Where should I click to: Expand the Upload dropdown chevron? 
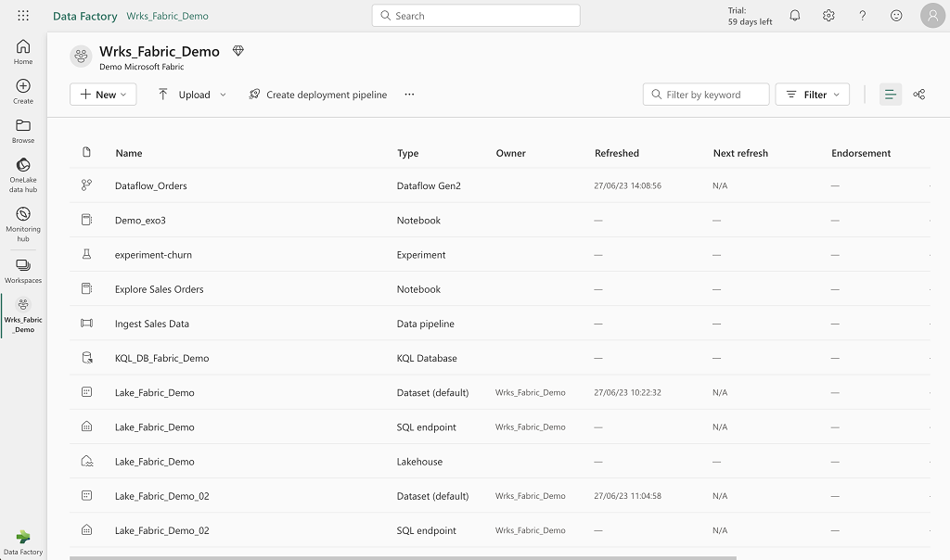tap(223, 95)
